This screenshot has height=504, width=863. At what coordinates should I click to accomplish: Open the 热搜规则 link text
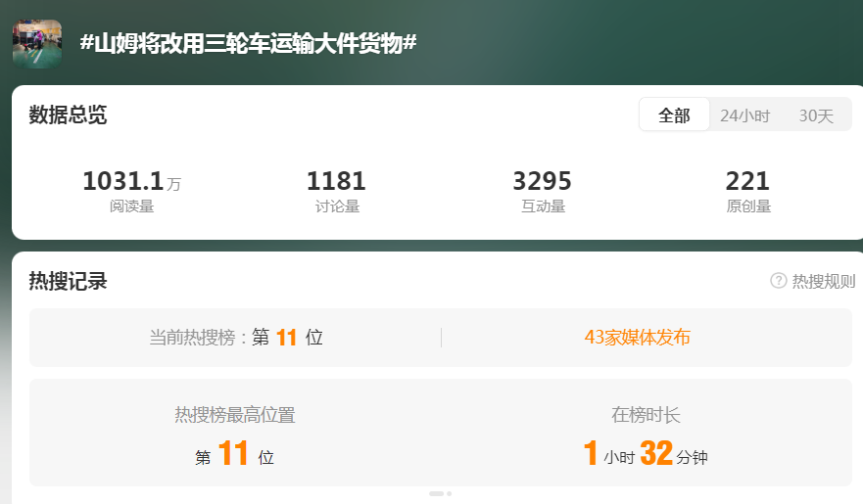pyautogui.click(x=823, y=281)
